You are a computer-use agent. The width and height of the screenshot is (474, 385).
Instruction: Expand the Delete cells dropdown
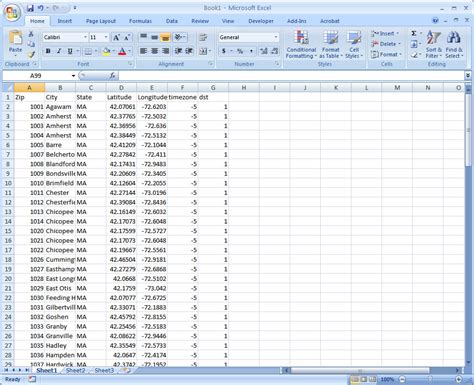(x=399, y=44)
